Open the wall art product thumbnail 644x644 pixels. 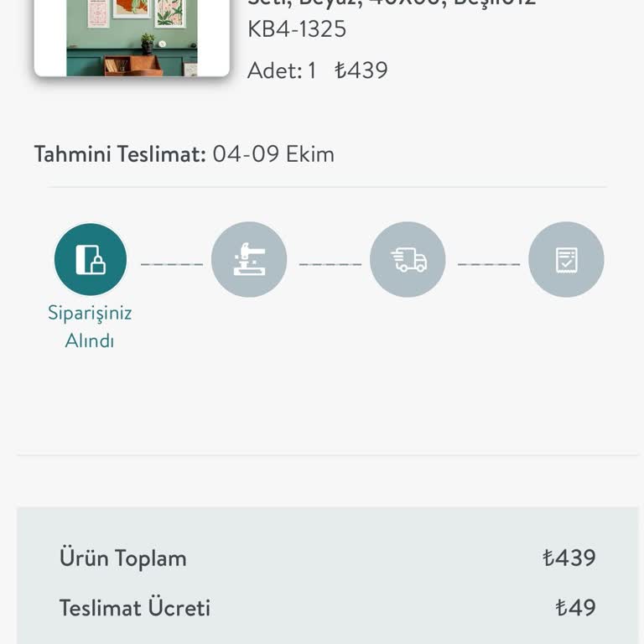pyautogui.click(x=132, y=38)
